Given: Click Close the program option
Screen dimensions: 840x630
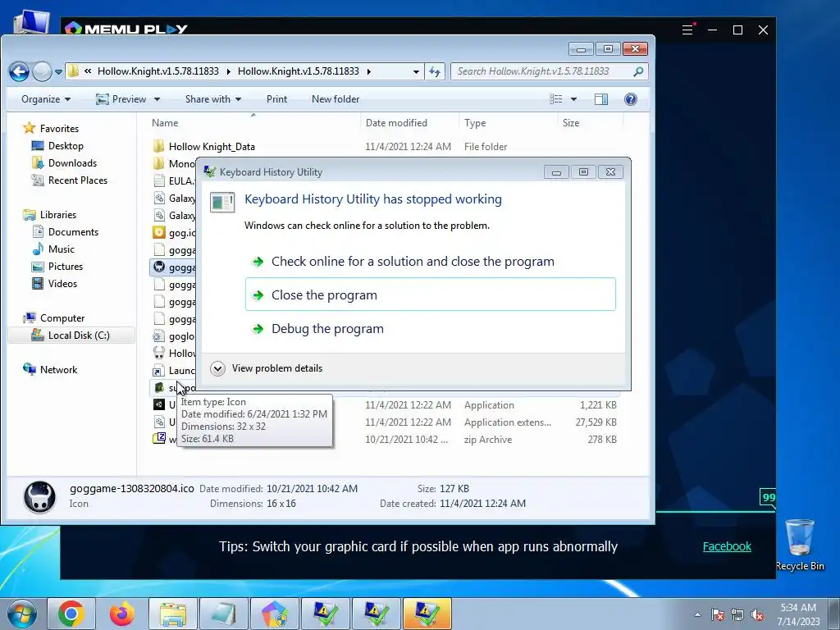Looking at the screenshot, I should [x=430, y=294].
